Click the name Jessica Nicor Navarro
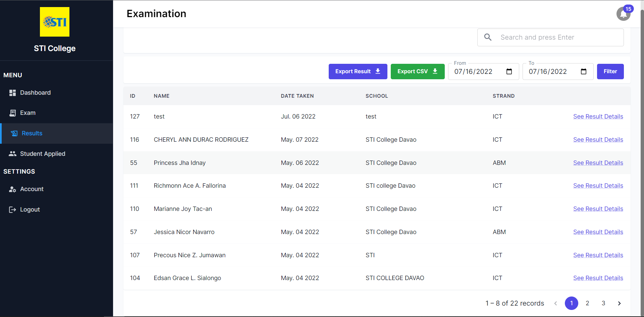Image resolution: width=644 pixels, height=317 pixels. (x=184, y=232)
